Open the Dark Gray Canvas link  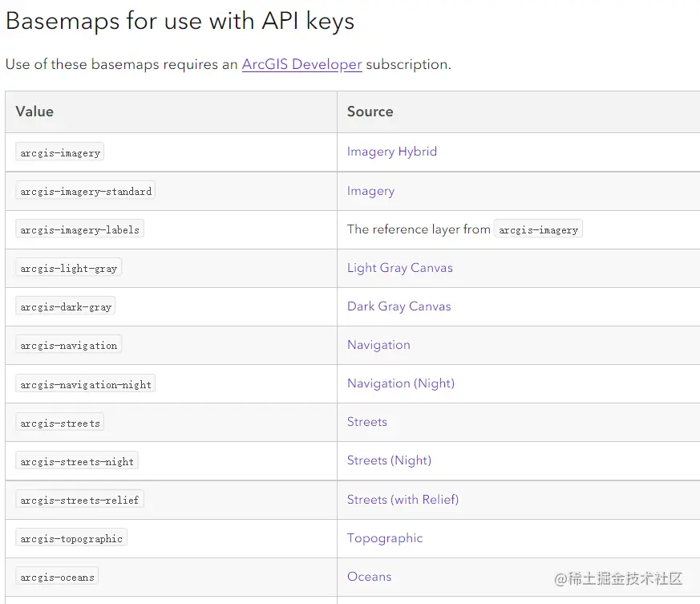pyautogui.click(x=399, y=306)
